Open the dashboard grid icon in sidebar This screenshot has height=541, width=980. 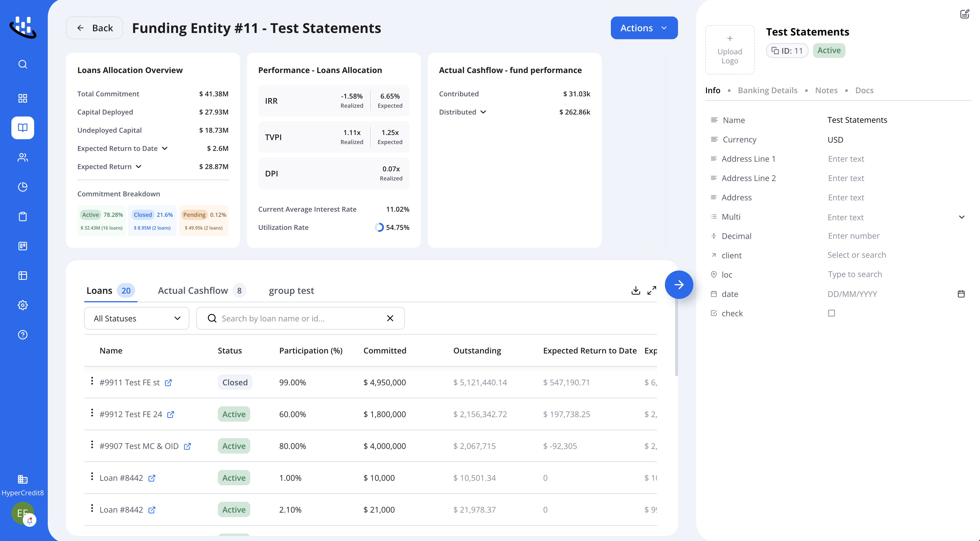point(23,98)
